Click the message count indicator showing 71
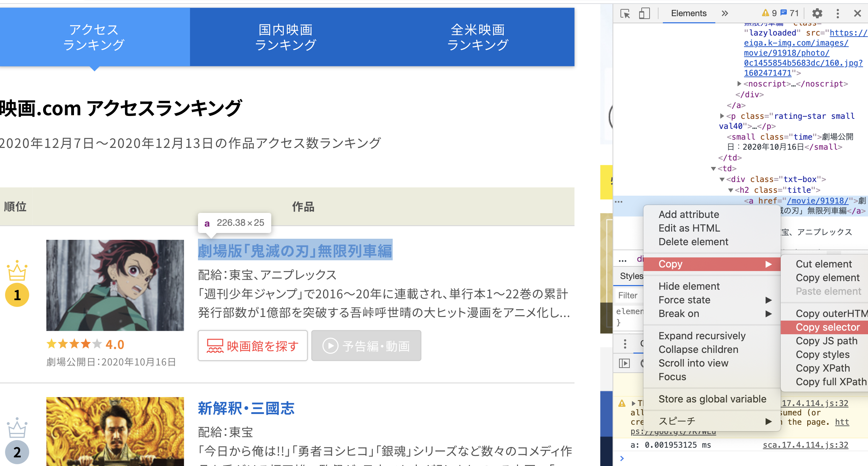Viewport: 868px width, 466px height. (x=790, y=13)
